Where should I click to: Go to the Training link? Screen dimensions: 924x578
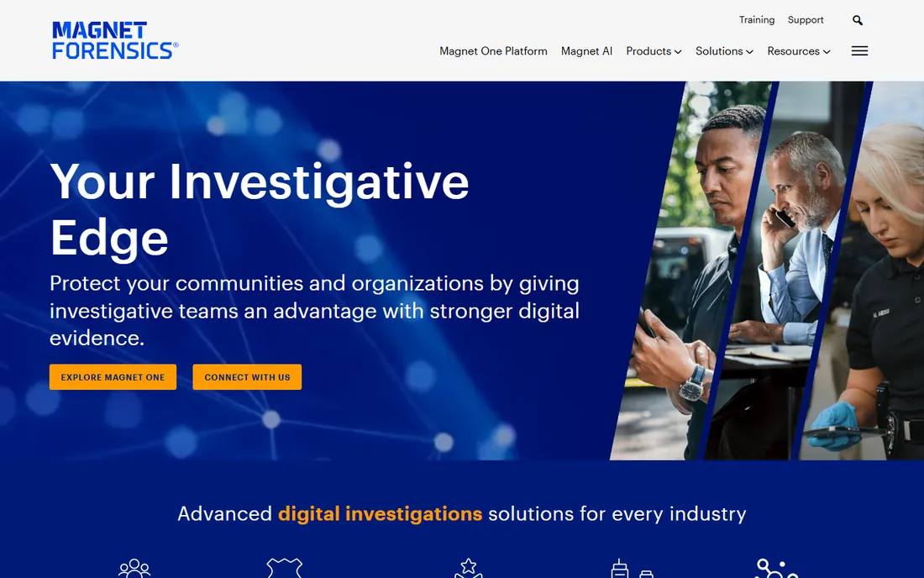(757, 20)
